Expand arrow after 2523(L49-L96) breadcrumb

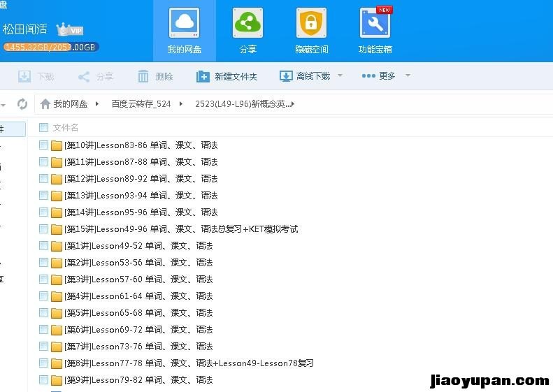click(x=293, y=104)
